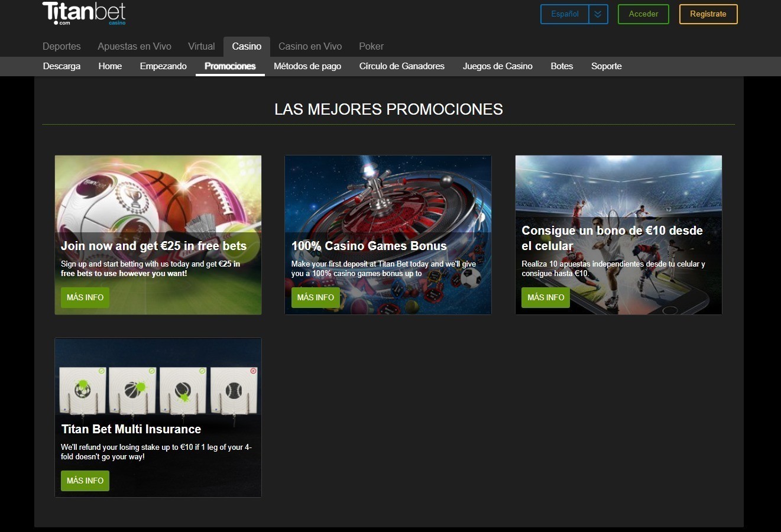Switch to the Virtual tab
The height and width of the screenshot is (532, 781).
click(201, 46)
